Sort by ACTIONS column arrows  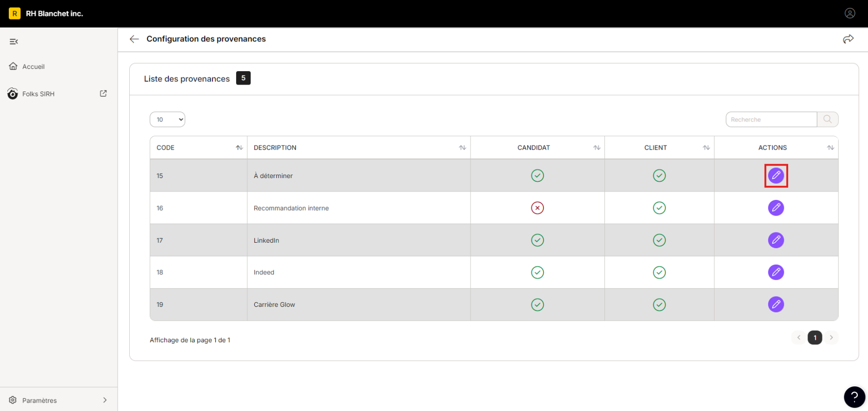[831, 148]
